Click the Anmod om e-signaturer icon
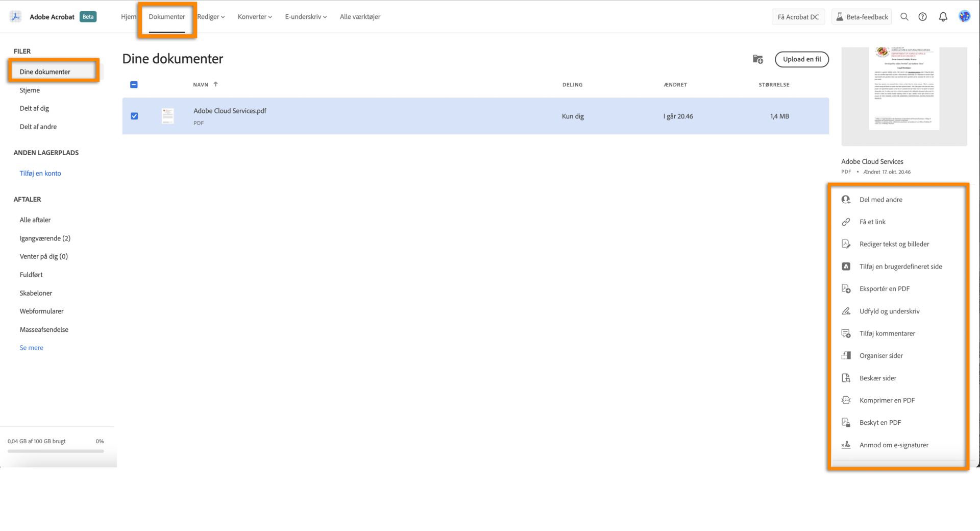Screen dimensions: 980x531 click(846, 445)
